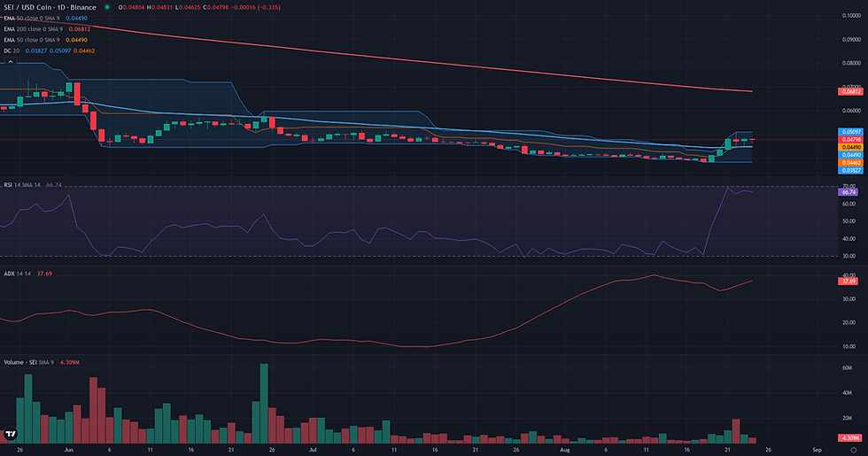The height and width of the screenshot is (456, 868).
Task: Click the Jun label on time axis
Action: tap(69, 450)
